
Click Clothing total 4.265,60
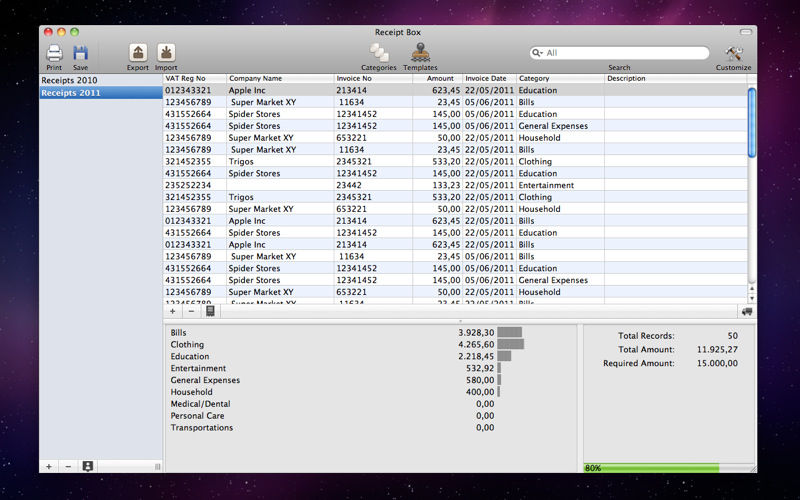[x=476, y=344]
